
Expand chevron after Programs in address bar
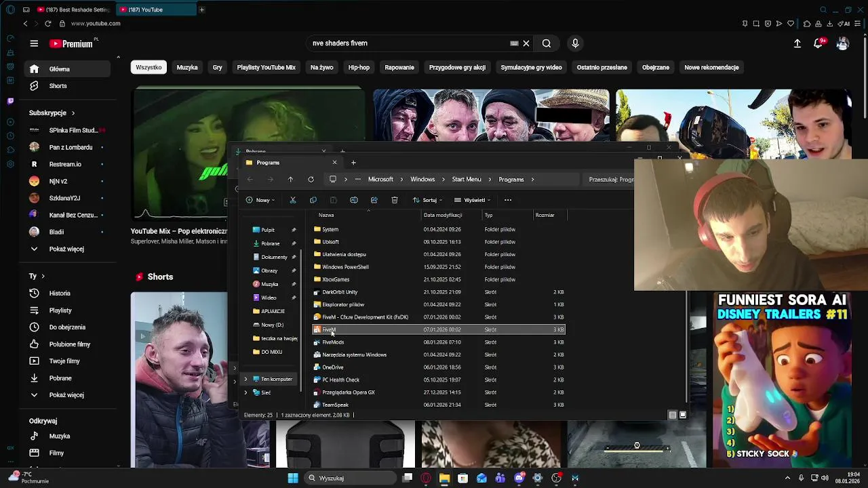pyautogui.click(x=532, y=180)
